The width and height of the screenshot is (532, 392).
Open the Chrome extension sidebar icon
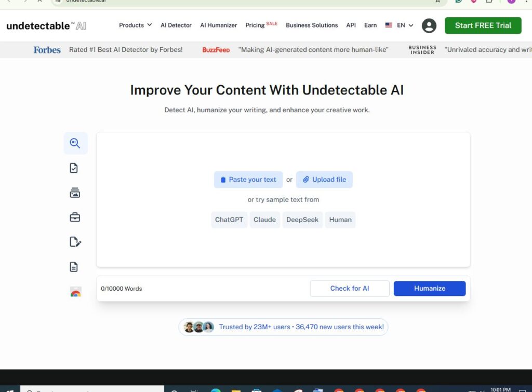(76, 292)
